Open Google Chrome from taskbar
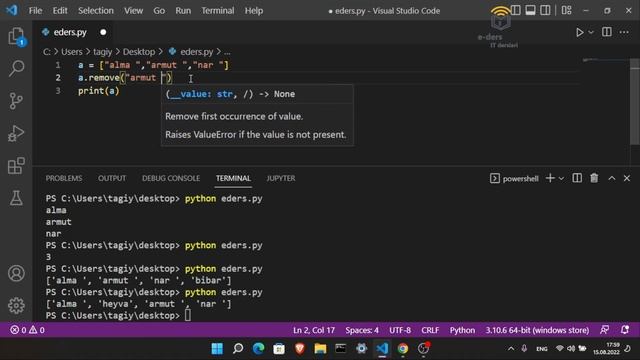The image size is (640, 360). (x=403, y=349)
